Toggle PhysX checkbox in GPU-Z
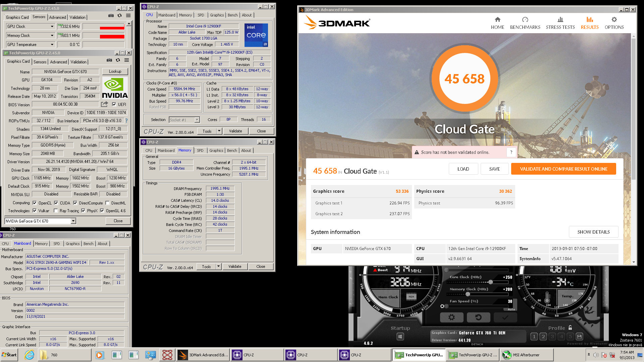644x362 pixels. click(83, 211)
